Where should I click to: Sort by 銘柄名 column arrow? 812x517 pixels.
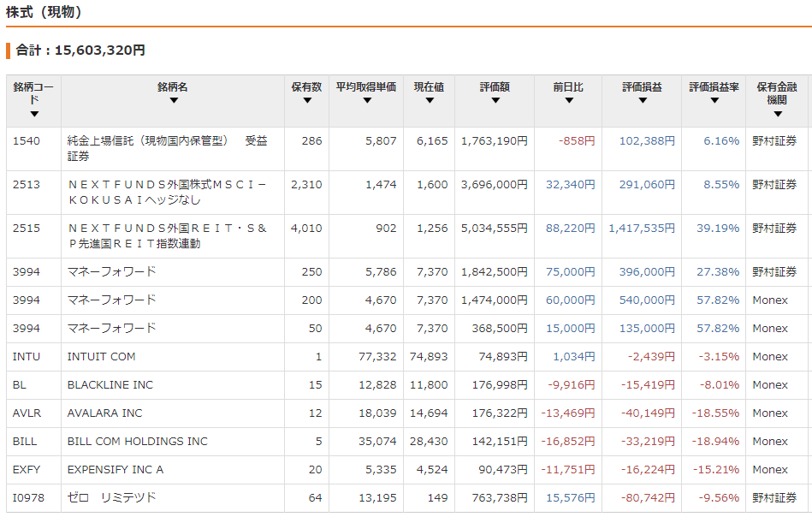[x=174, y=100]
